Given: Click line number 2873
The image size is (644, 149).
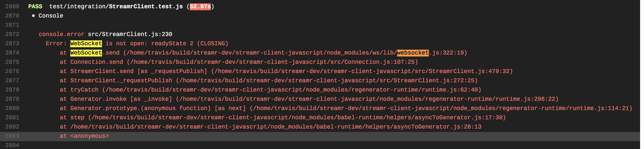Looking at the screenshot, I should [12, 43].
